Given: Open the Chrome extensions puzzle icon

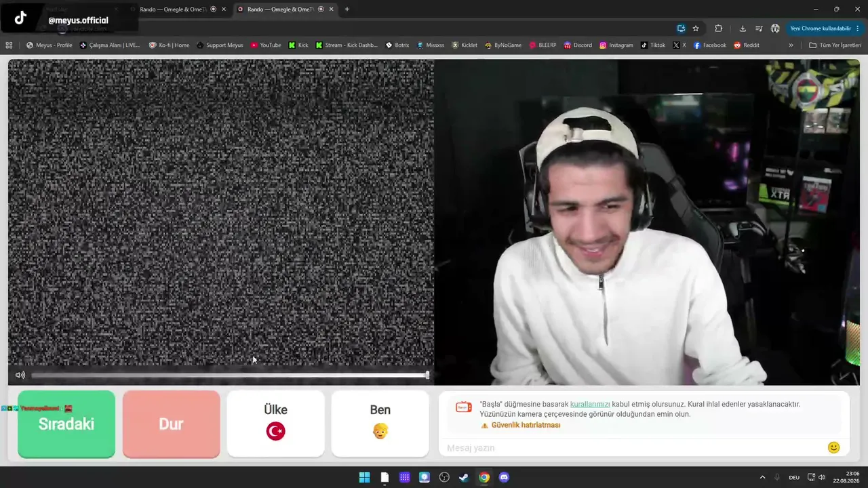Looking at the screenshot, I should (x=719, y=28).
